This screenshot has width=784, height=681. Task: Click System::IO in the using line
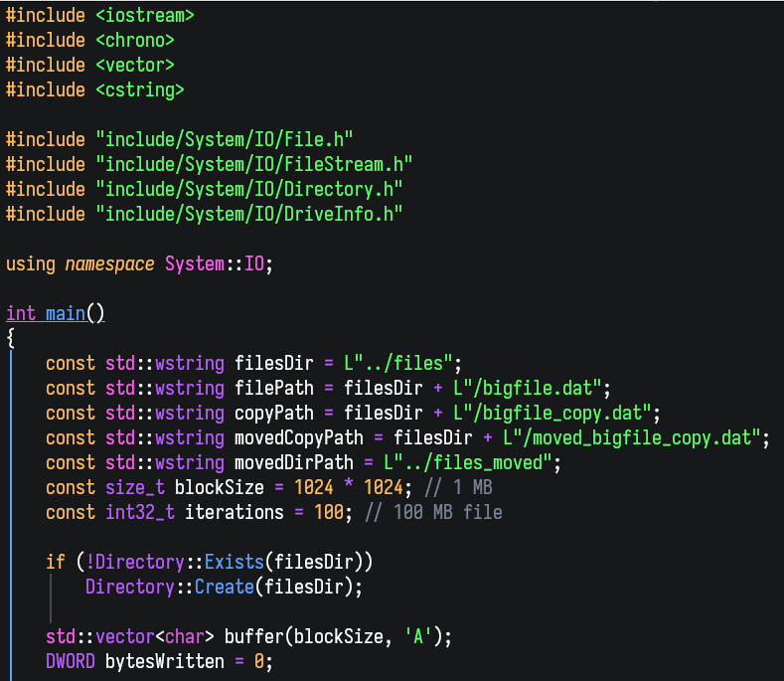[215, 264]
